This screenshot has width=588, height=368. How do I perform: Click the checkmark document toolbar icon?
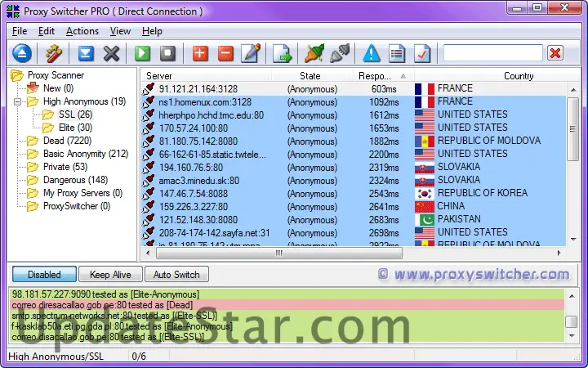click(422, 53)
